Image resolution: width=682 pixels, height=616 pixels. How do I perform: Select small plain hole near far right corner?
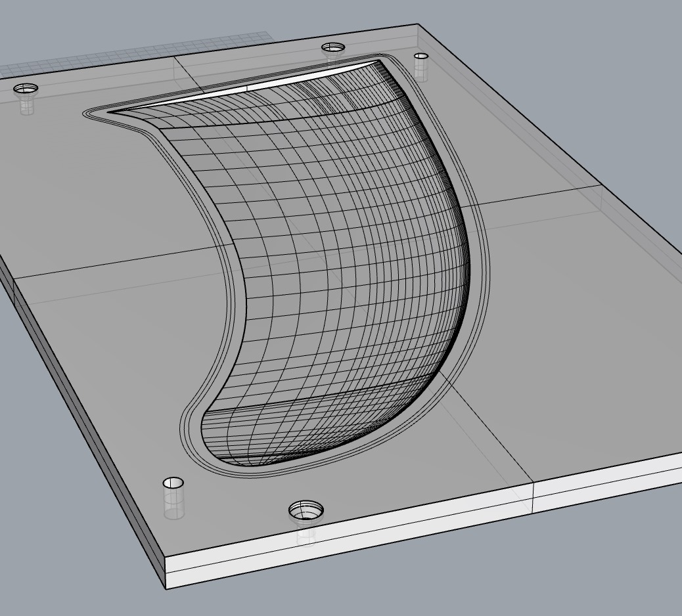(x=421, y=56)
